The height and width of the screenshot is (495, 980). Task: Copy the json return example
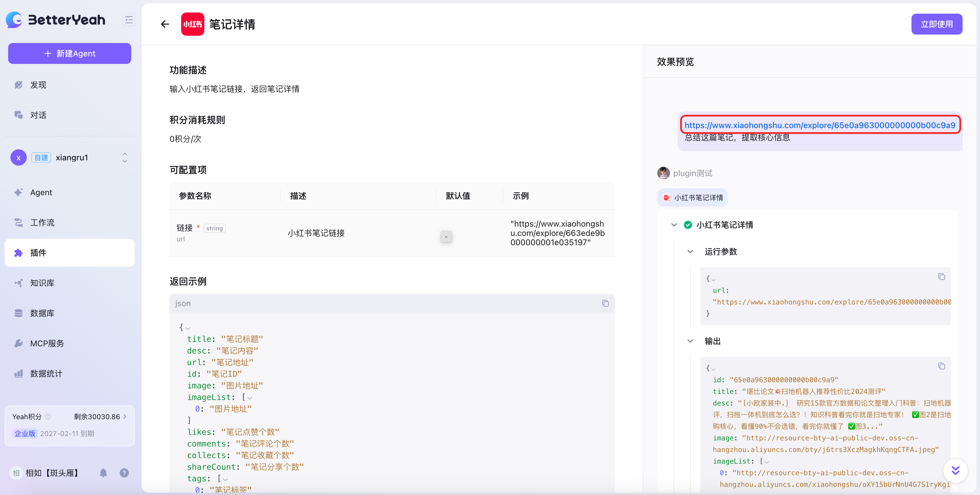tap(605, 304)
